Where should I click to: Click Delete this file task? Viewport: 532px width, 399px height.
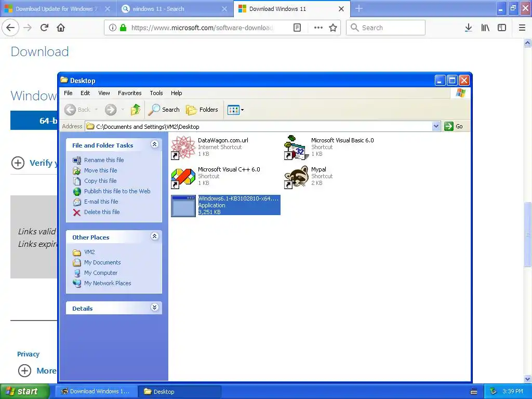pyautogui.click(x=102, y=212)
